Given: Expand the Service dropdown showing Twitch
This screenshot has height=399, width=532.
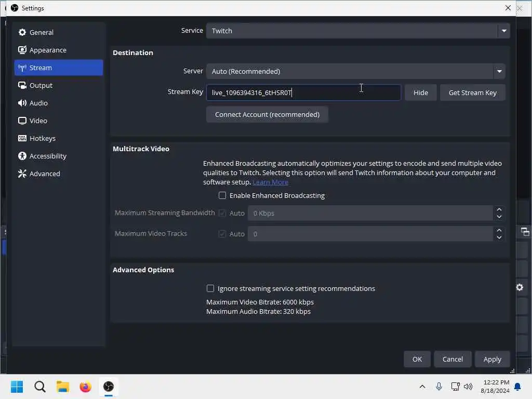Looking at the screenshot, I should [357, 31].
